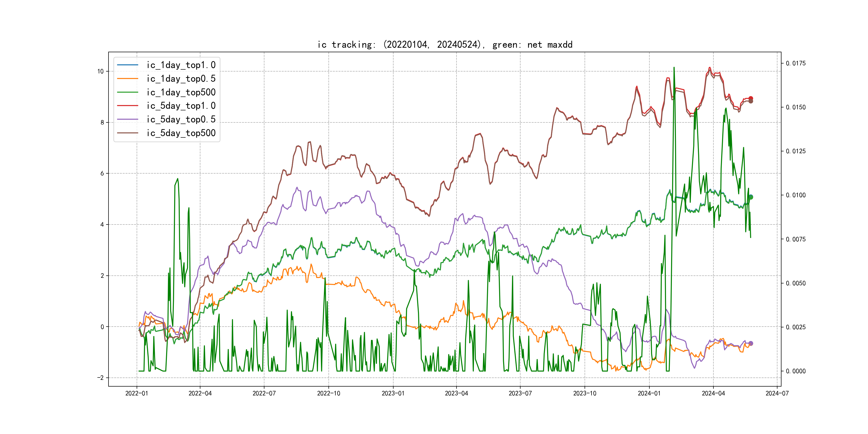Click the orange ic_1day_top0.5 legend line
This screenshot has width=868, height=434.
tap(127, 78)
